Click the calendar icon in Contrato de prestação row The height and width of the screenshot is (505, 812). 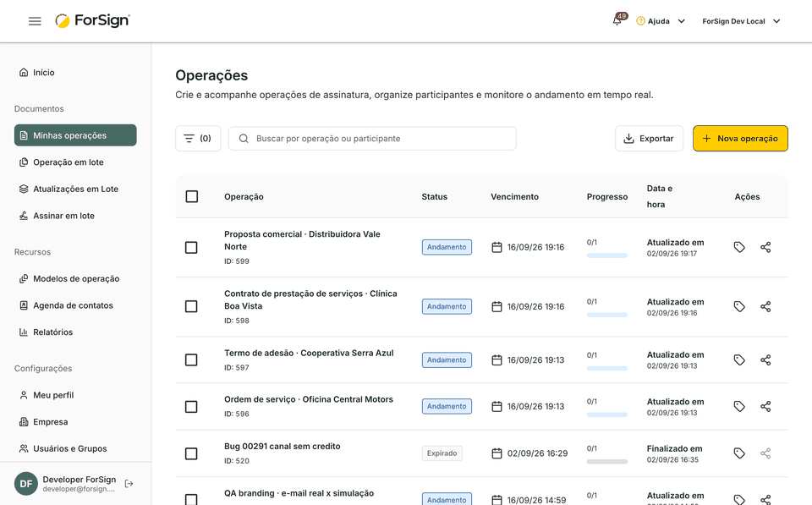[497, 306]
